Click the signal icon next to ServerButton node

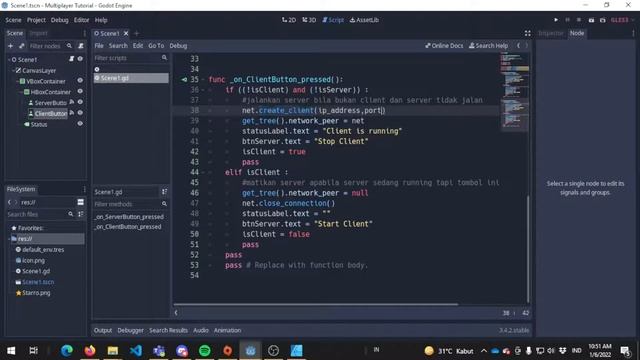[72, 102]
